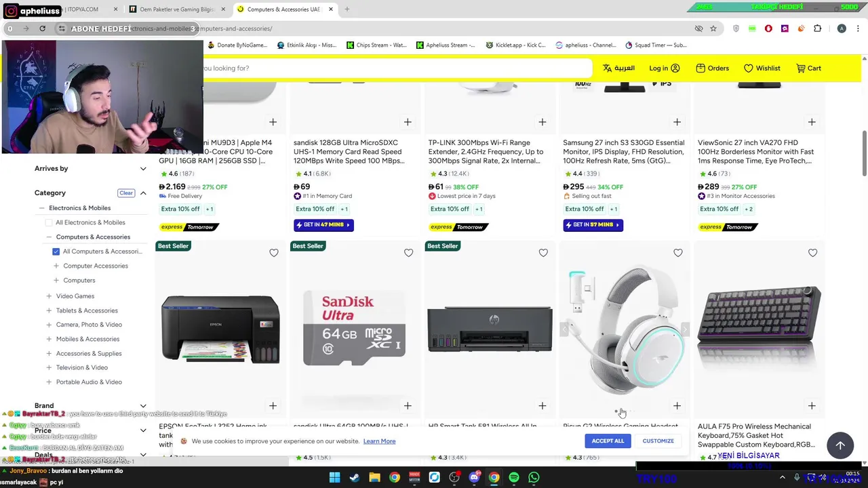
Task: Open Spotify from the taskbar
Action: [514, 478]
